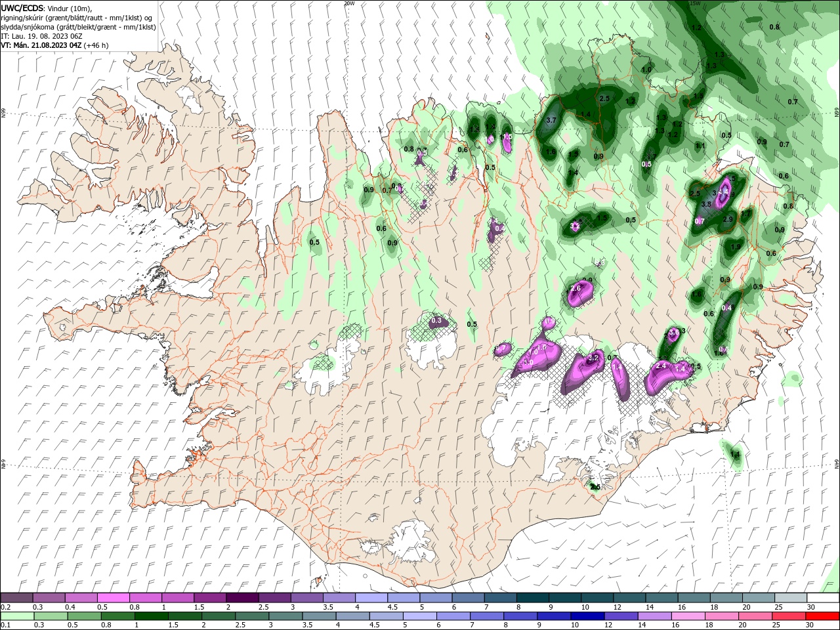
Task: Click the 'IT: Lau. 19. 08. 2023 06Z' line
Action: click(42, 36)
